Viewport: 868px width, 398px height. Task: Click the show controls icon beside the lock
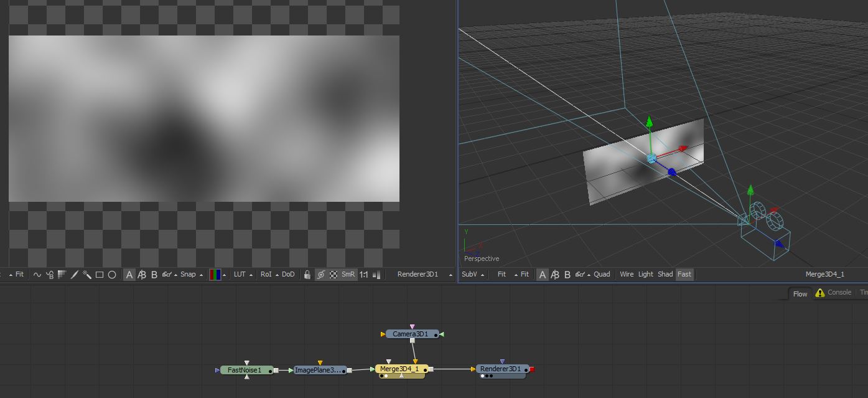coord(320,274)
